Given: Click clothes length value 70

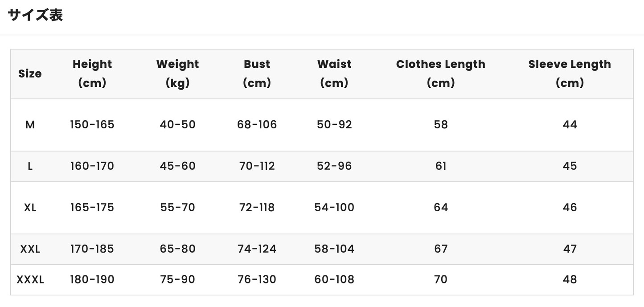Looking at the screenshot, I should point(441,280).
